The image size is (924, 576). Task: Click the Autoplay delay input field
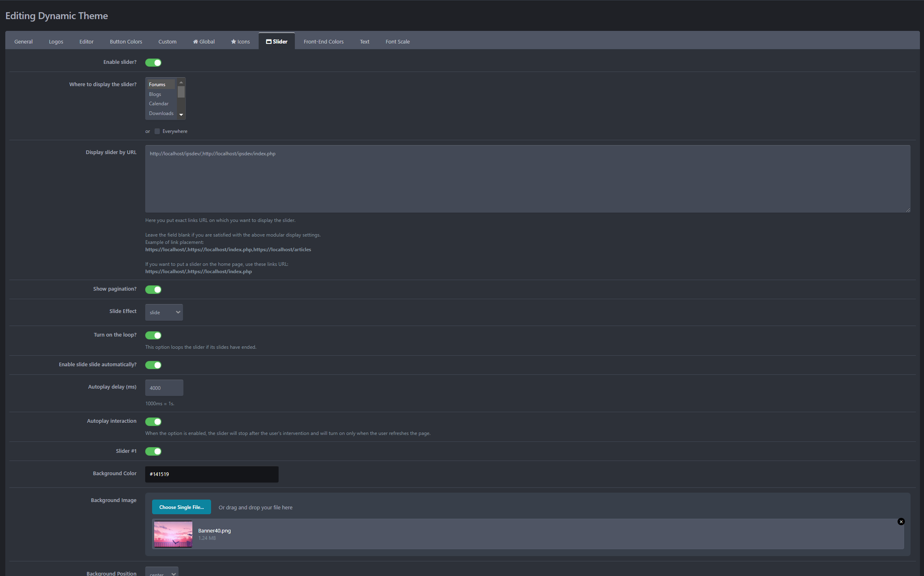point(164,388)
